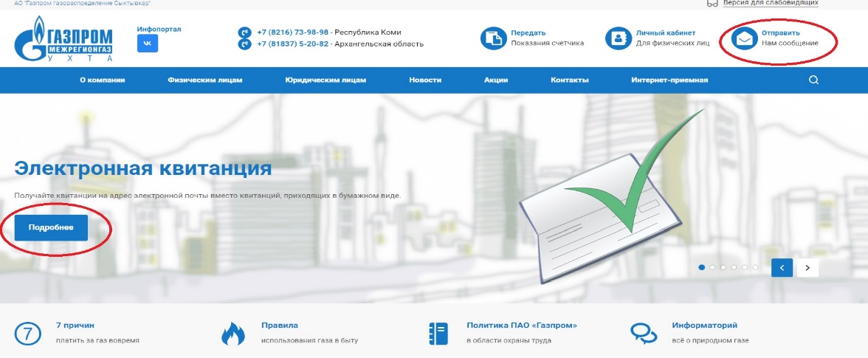Open the Юридическим лицам menu
The image size is (868, 358).
tap(325, 80)
